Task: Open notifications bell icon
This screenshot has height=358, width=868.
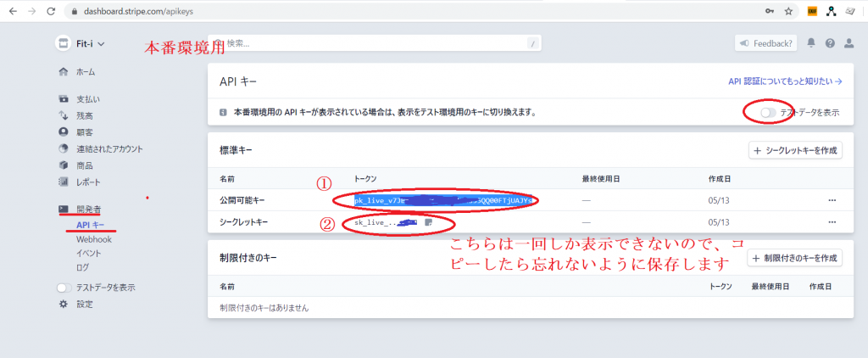Action: 811,43
